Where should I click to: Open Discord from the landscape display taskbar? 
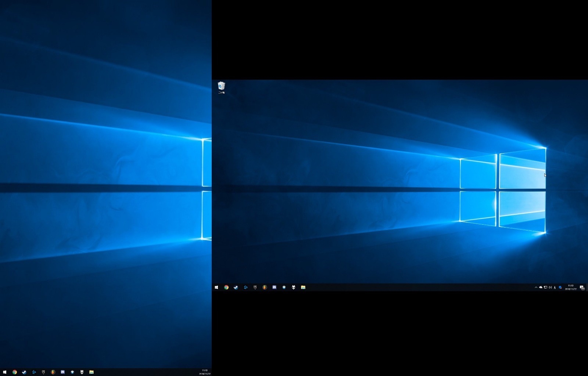pyautogui.click(x=274, y=288)
